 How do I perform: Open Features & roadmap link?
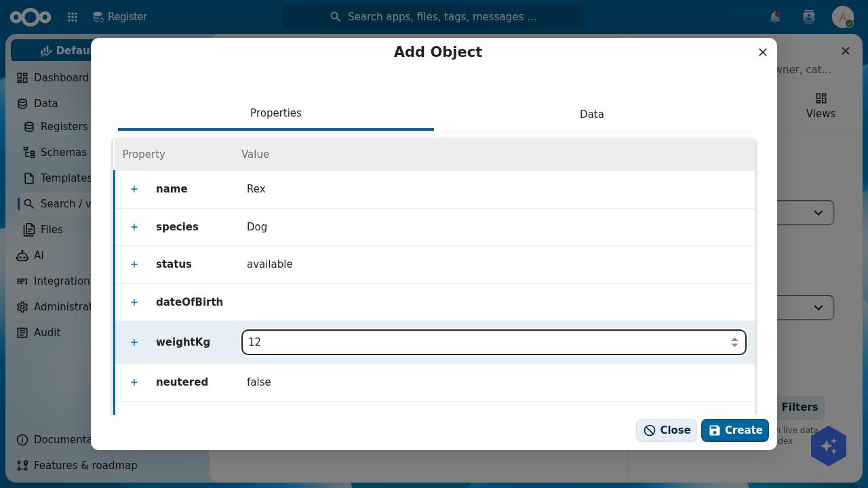point(85,466)
